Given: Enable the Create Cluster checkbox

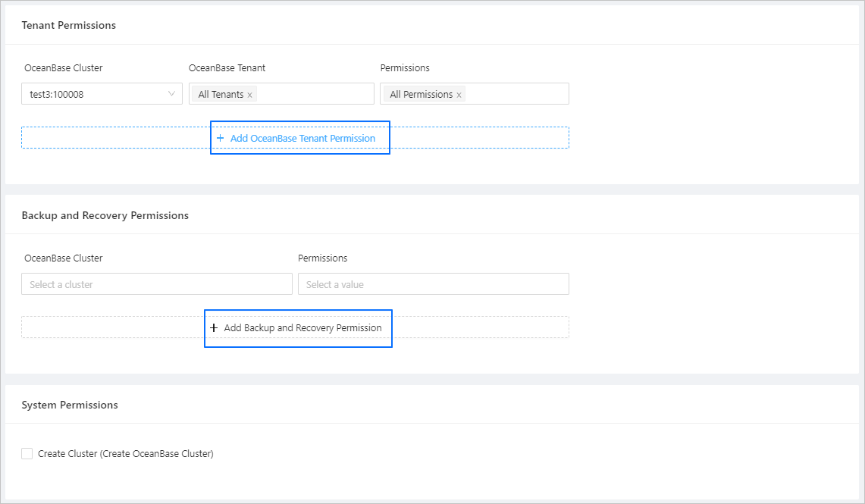Looking at the screenshot, I should coord(27,454).
